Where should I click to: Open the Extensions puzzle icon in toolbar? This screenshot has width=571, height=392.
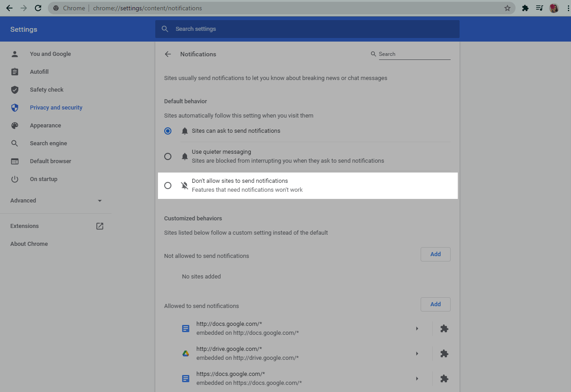(525, 8)
